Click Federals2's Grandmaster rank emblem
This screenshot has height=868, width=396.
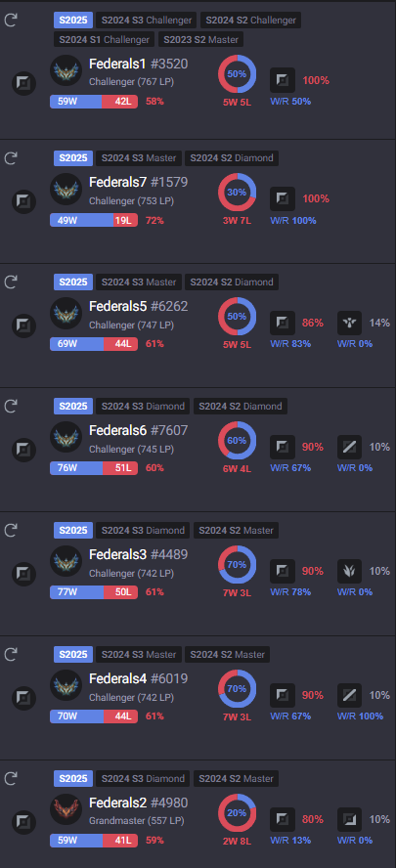click(x=66, y=810)
